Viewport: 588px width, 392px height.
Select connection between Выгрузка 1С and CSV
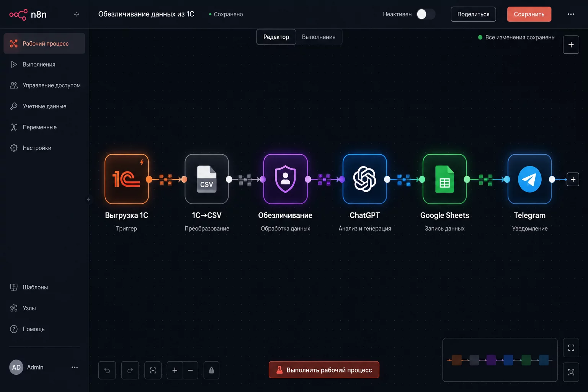(x=166, y=179)
